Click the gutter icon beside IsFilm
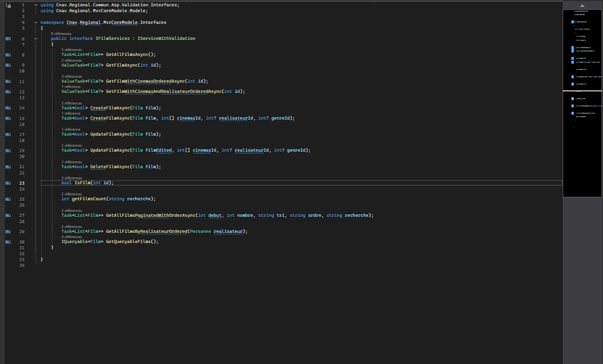 point(7,183)
